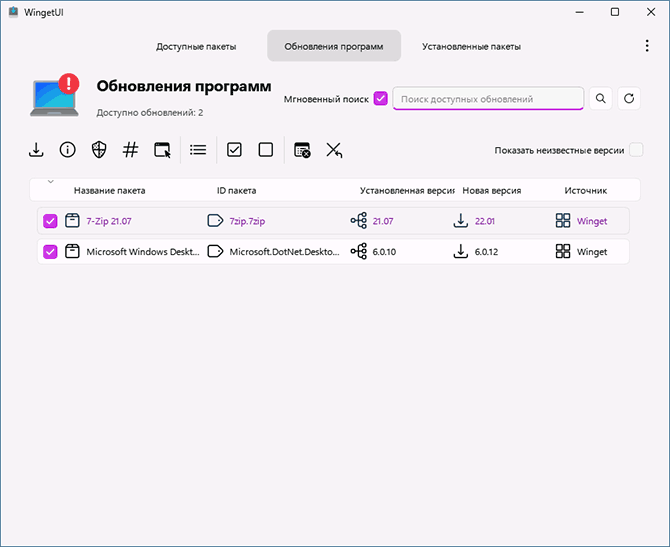Maximize the WingetUI window
Screen dimensions: 670x547
615,12
